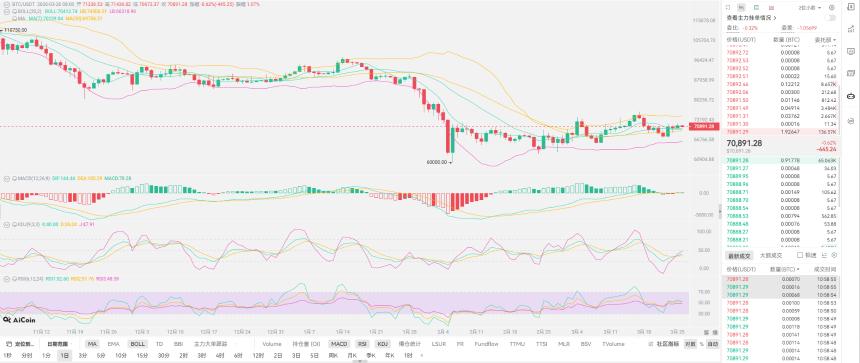Viewport: 860px width, 363px height.
Task: Add the TD indicator
Action: coord(160,344)
